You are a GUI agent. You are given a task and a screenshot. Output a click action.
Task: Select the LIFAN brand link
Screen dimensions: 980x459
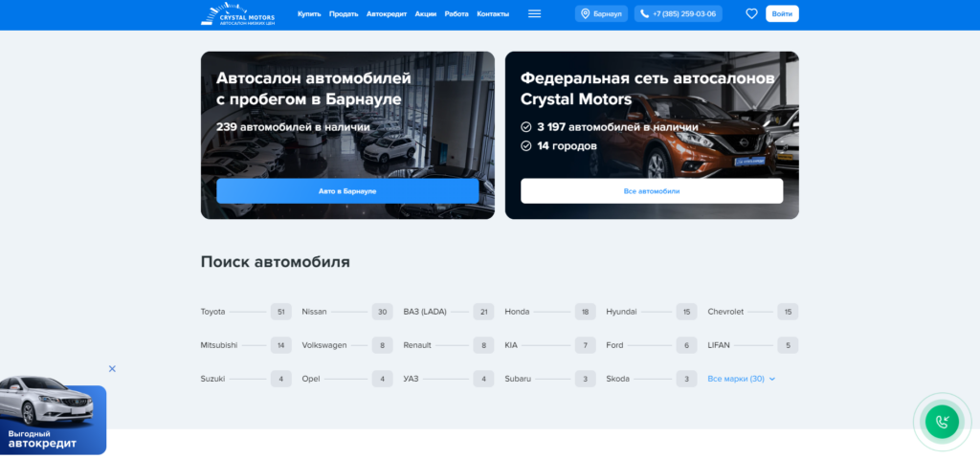(x=719, y=345)
